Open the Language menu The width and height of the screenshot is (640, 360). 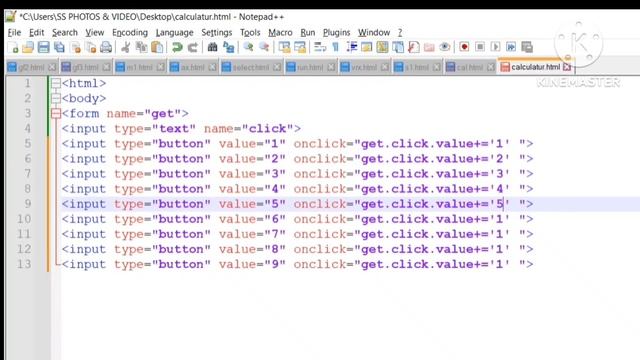point(175,33)
